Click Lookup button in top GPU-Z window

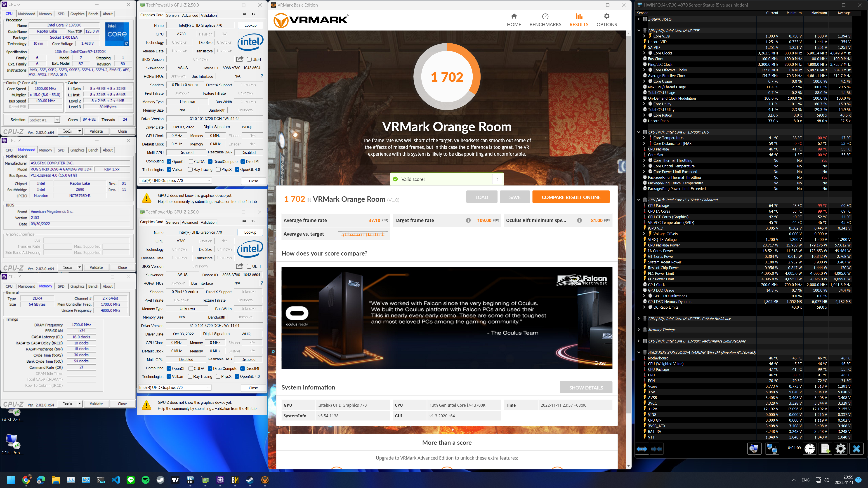pyautogui.click(x=250, y=25)
